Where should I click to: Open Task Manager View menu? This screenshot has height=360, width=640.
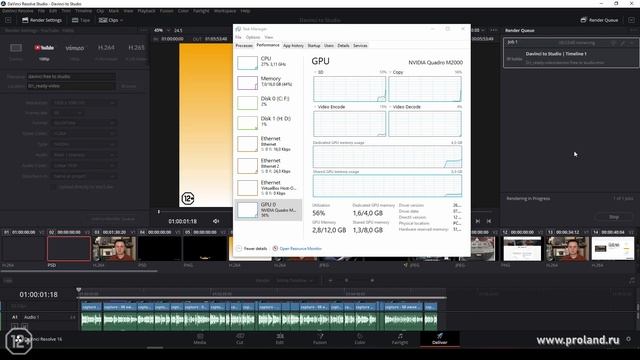click(269, 37)
